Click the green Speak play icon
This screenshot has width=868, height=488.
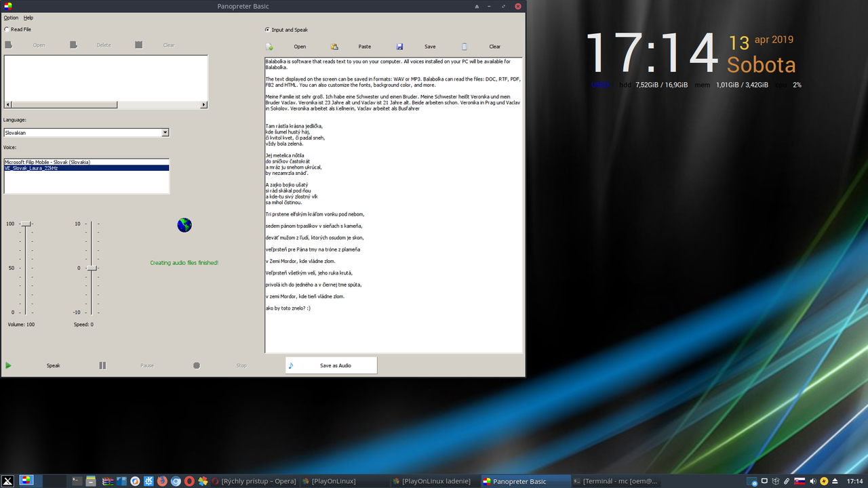tap(8, 366)
